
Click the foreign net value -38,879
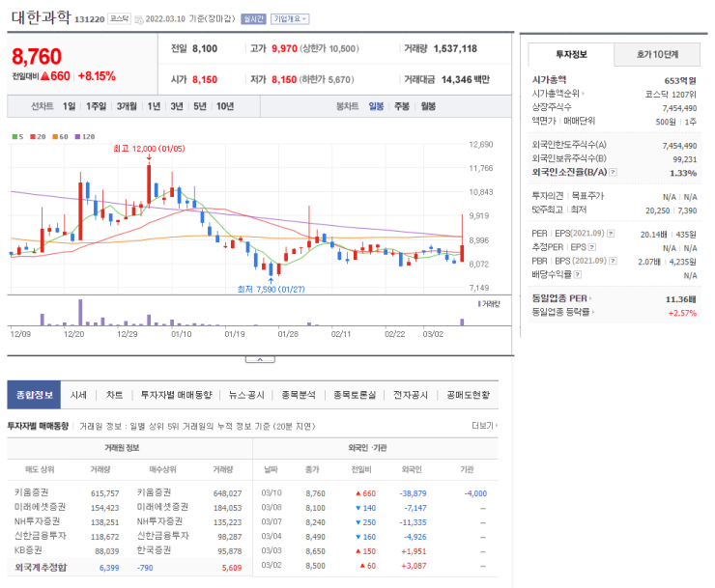pos(414,493)
